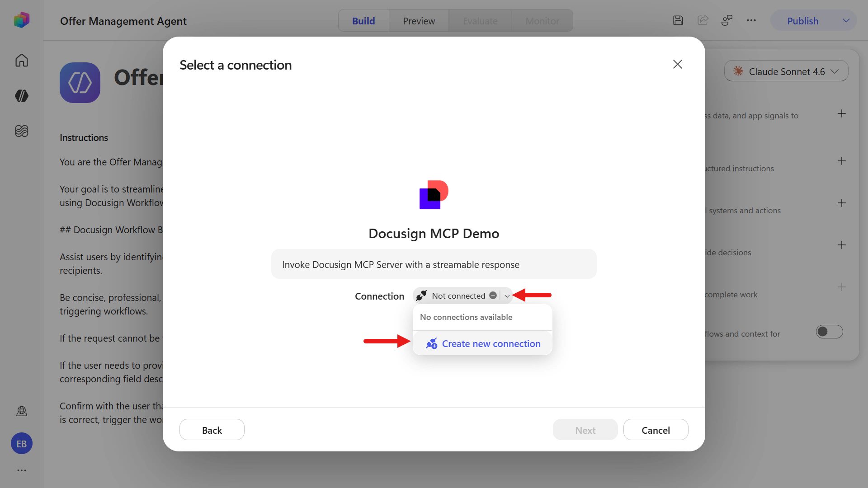Click the Publish button

pos(802,21)
